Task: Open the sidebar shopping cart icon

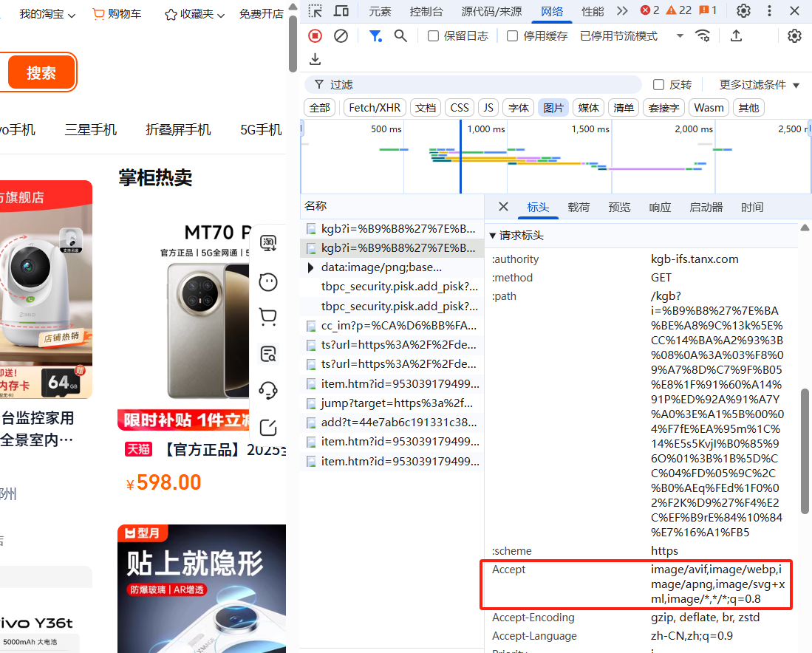Action: [x=267, y=316]
